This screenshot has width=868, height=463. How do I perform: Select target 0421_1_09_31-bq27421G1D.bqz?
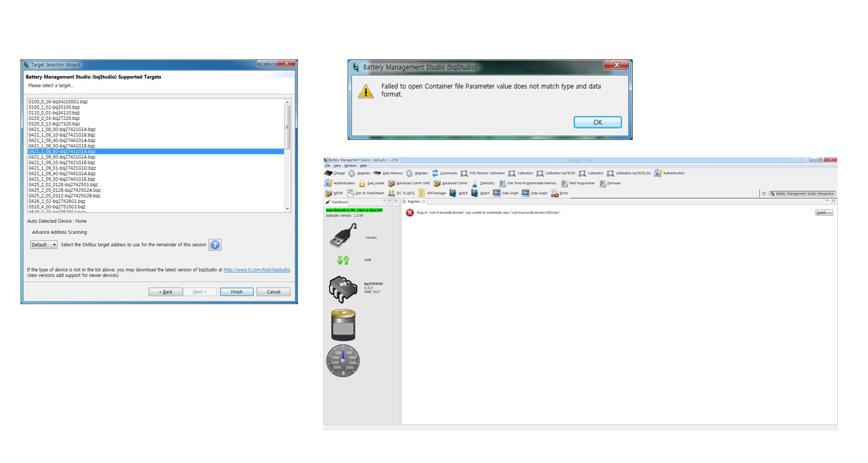click(156, 168)
